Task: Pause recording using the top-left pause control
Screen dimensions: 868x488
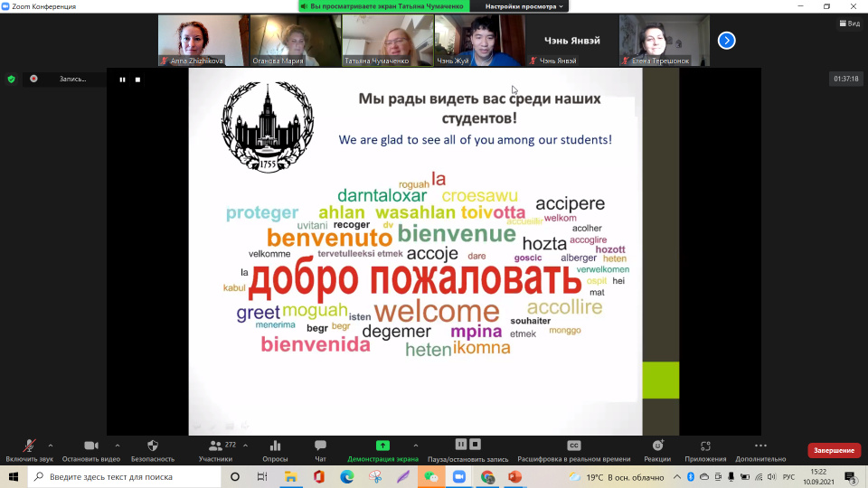Action: (x=122, y=80)
